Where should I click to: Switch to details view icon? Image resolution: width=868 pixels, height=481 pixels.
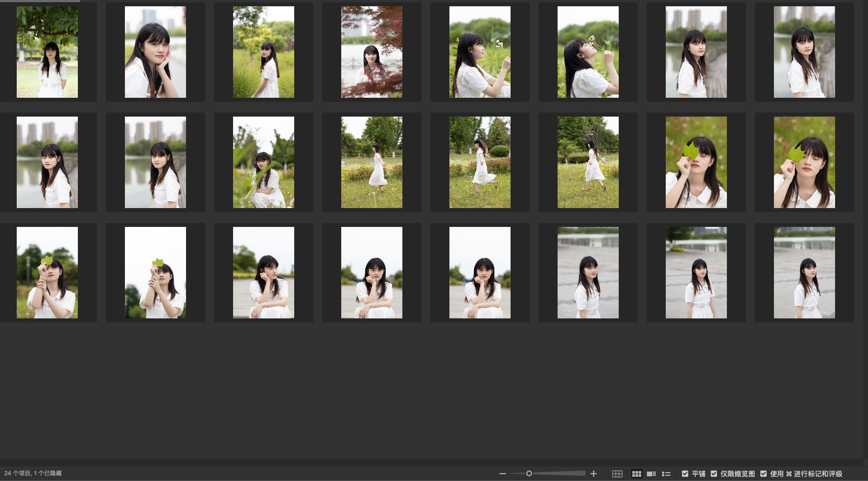[651, 474]
